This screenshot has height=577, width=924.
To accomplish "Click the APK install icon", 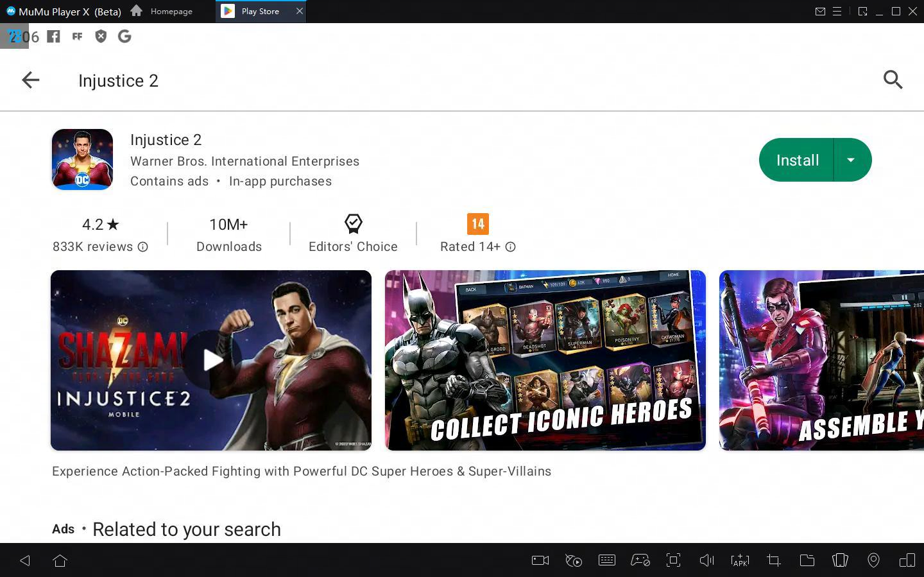I will (x=740, y=560).
